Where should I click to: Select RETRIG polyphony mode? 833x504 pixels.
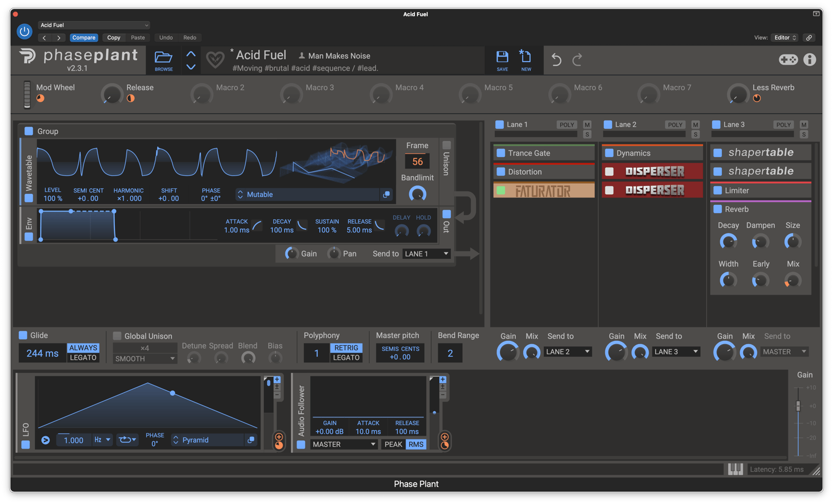346,347
